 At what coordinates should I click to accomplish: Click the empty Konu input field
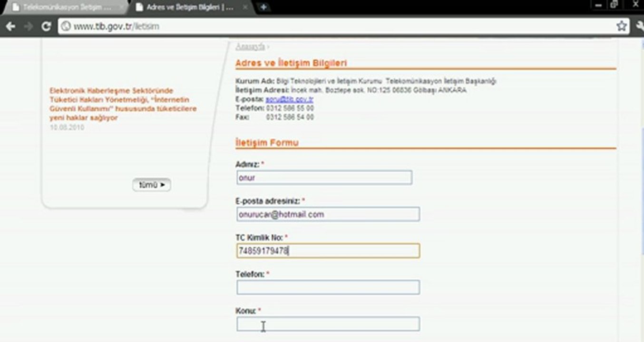pos(328,324)
